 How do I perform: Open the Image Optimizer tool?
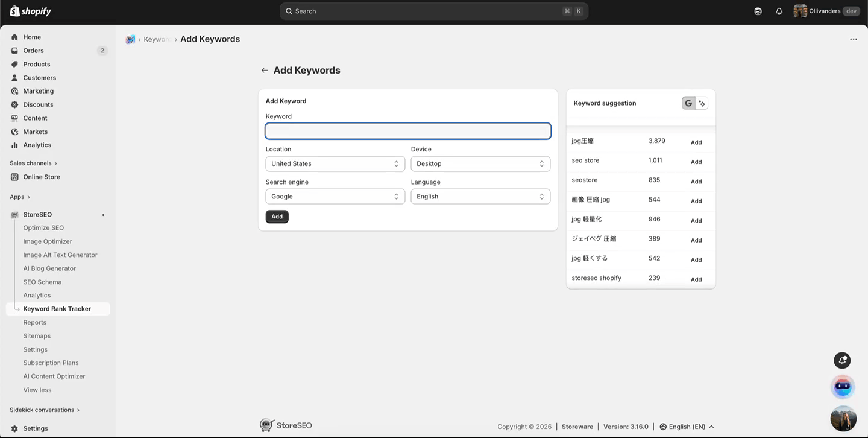click(47, 241)
